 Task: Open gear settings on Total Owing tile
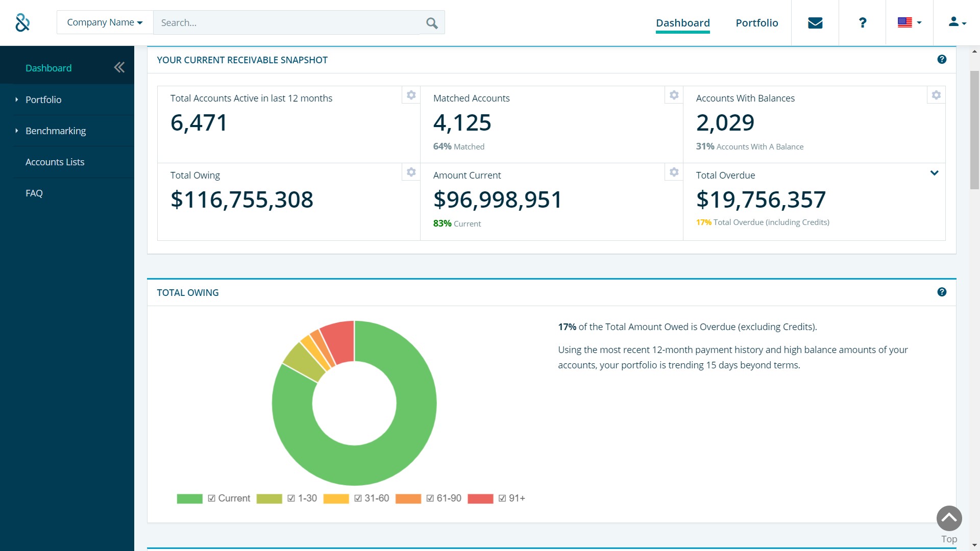[x=411, y=172]
